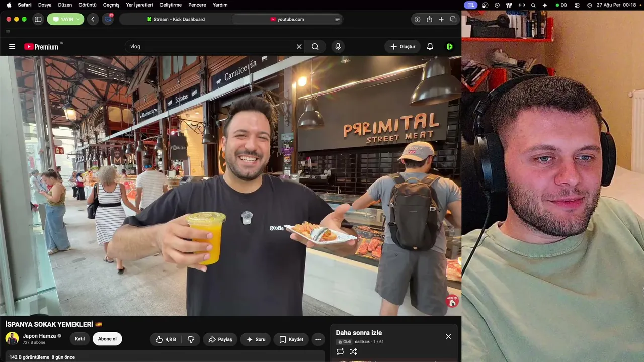Like the video showing 4,8 B
Image resolution: width=644 pixels, height=362 pixels.
click(x=166, y=339)
